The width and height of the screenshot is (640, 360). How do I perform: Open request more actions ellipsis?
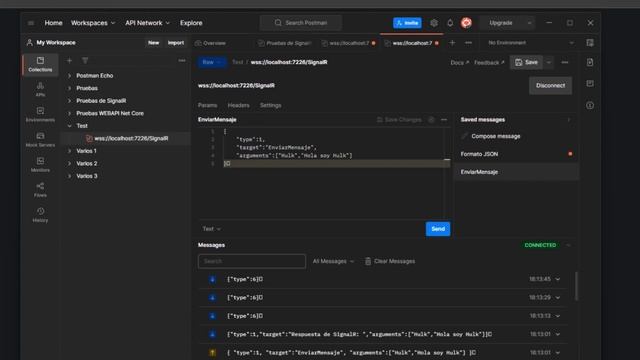(565, 62)
